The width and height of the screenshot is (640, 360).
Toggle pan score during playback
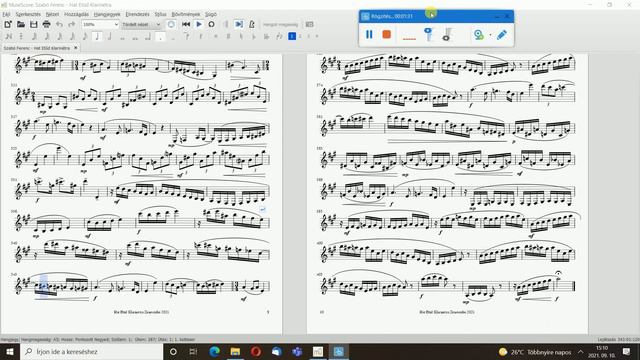pos(239,24)
